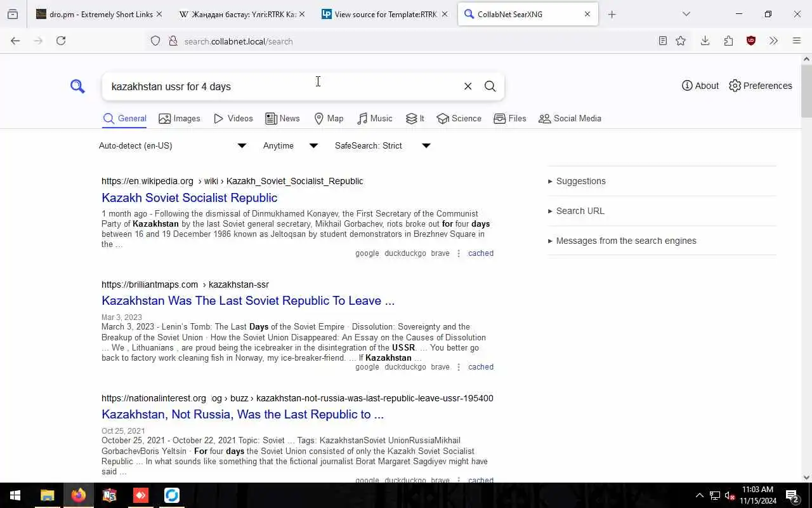Click the brilliantmaps.com result URL
Screen dimensions: 812x508
185,284
